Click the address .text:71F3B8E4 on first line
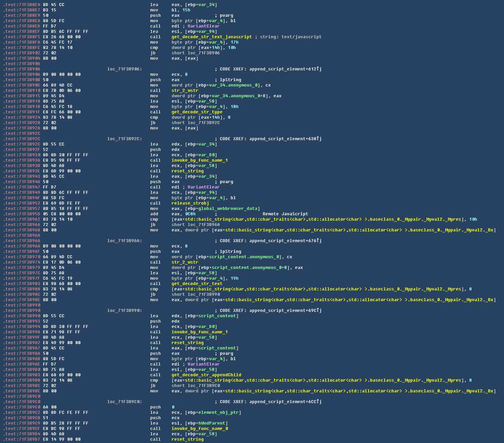This screenshot has height=443, width=504. pos(21,5)
